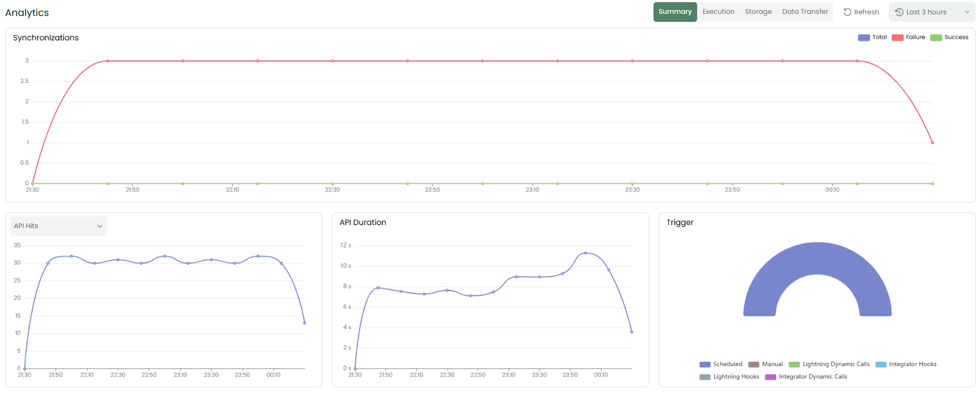Viewport: 980px width, 399px height.
Task: Switch to the Summary tab
Action: (x=675, y=12)
